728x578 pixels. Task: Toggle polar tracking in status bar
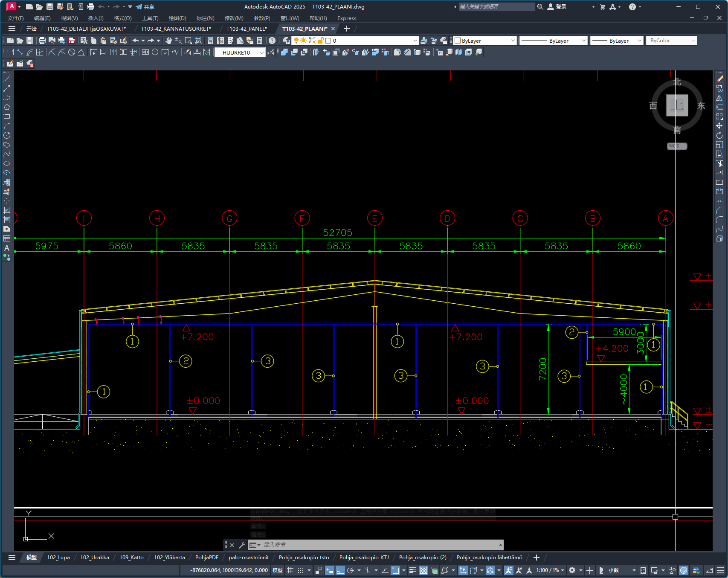coord(351,570)
